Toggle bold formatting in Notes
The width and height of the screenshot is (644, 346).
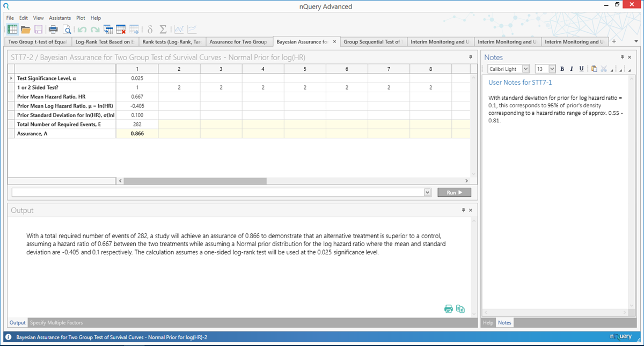tap(562, 69)
